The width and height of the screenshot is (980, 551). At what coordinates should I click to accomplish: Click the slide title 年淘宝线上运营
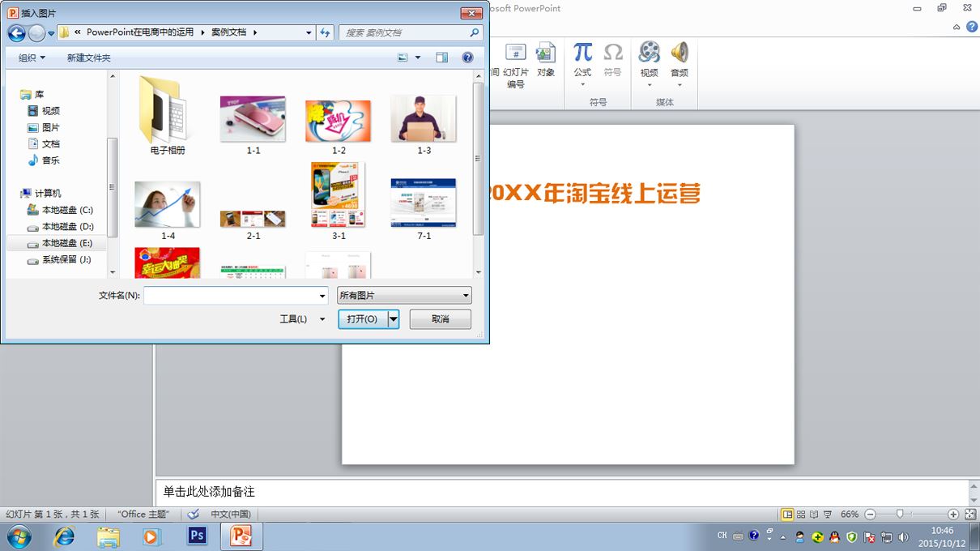622,193
